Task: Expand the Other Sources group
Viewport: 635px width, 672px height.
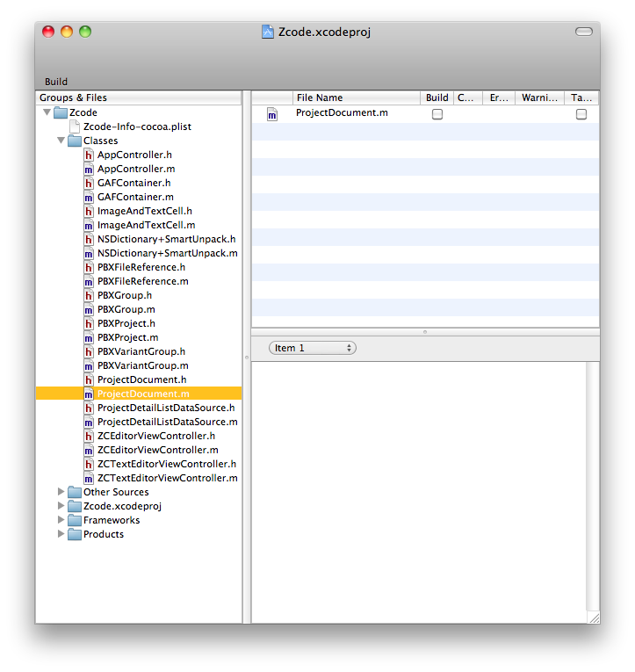Action: point(61,492)
